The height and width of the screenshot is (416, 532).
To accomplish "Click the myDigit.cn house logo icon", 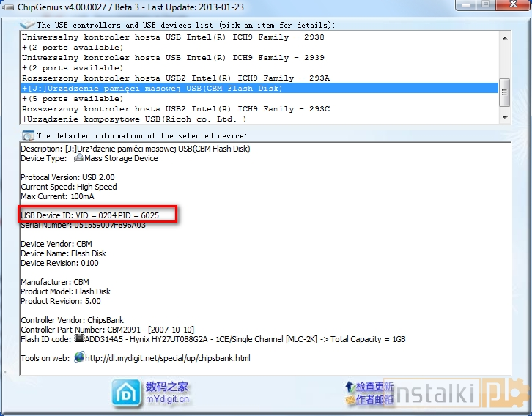I will pyautogui.click(x=127, y=392).
